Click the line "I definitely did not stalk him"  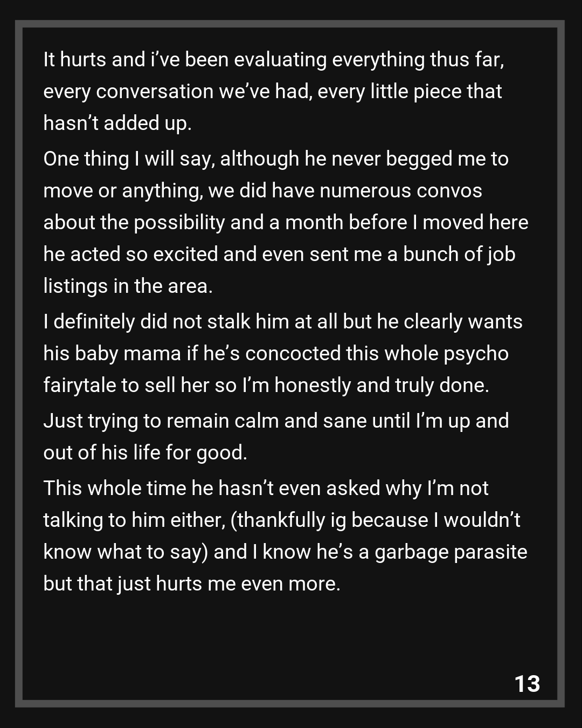tap(282, 321)
